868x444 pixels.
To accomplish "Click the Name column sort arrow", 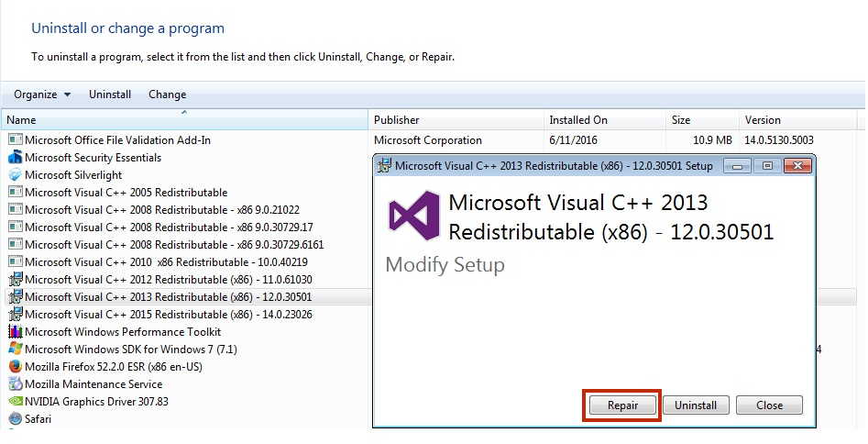I will (x=184, y=112).
